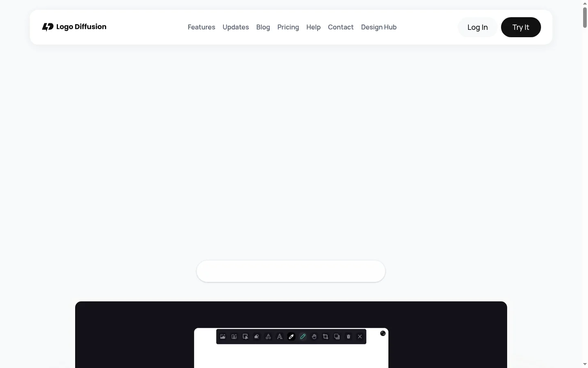
Task: Click the trash delete icon
Action: click(x=348, y=337)
